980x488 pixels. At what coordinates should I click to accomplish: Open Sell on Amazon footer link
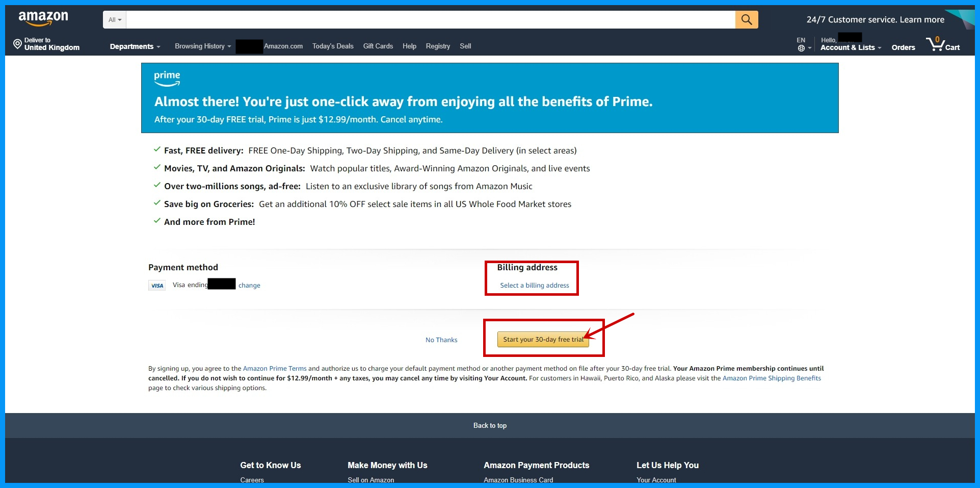370,480
